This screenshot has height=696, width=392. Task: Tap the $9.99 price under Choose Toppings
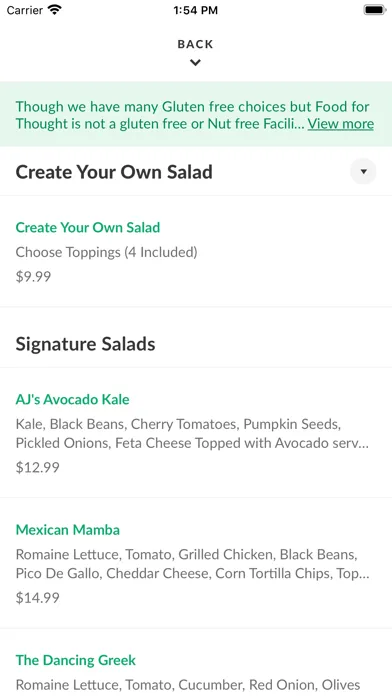point(33,277)
